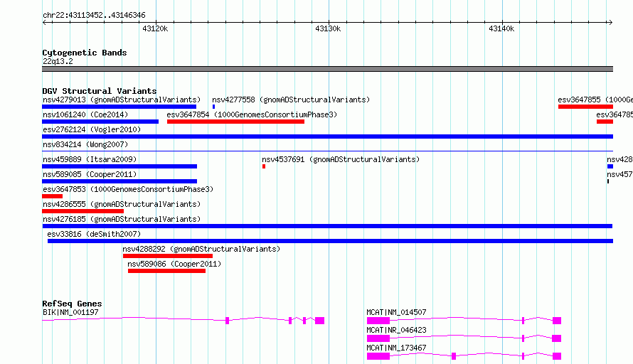
Task: Click the 43140k ruler tick label
Action: pyautogui.click(x=501, y=28)
